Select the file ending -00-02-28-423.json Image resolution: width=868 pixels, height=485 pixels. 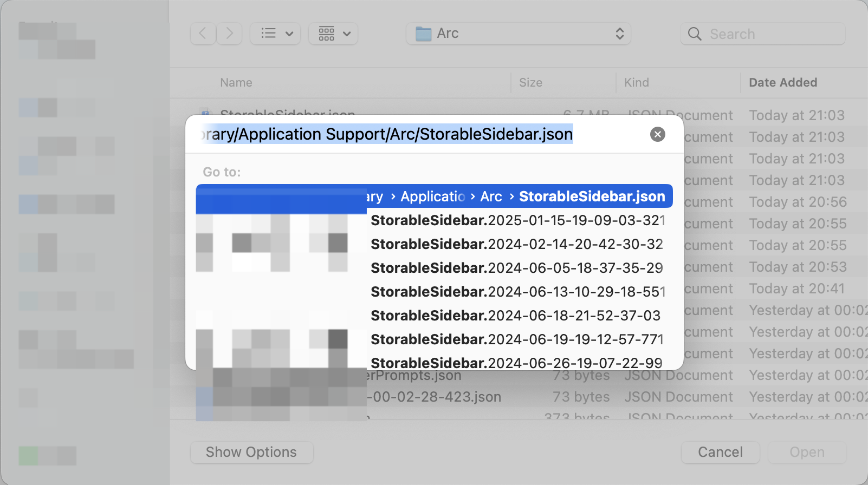click(x=434, y=397)
